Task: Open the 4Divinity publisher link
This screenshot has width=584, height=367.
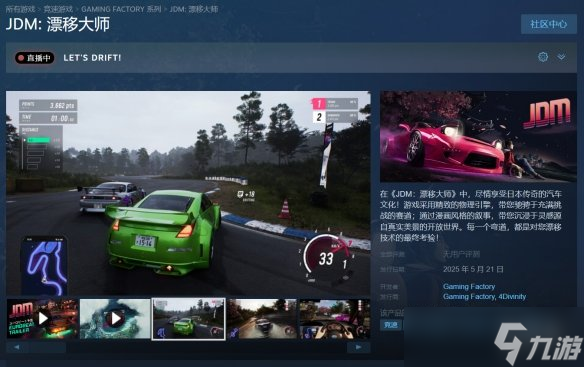Action: click(x=512, y=297)
